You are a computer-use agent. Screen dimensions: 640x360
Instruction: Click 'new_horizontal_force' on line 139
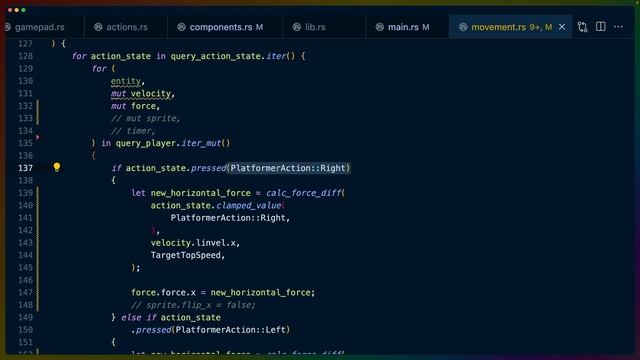tap(200, 193)
